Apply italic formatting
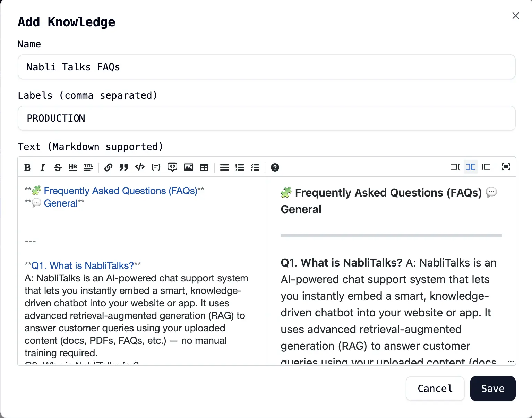 click(x=42, y=167)
